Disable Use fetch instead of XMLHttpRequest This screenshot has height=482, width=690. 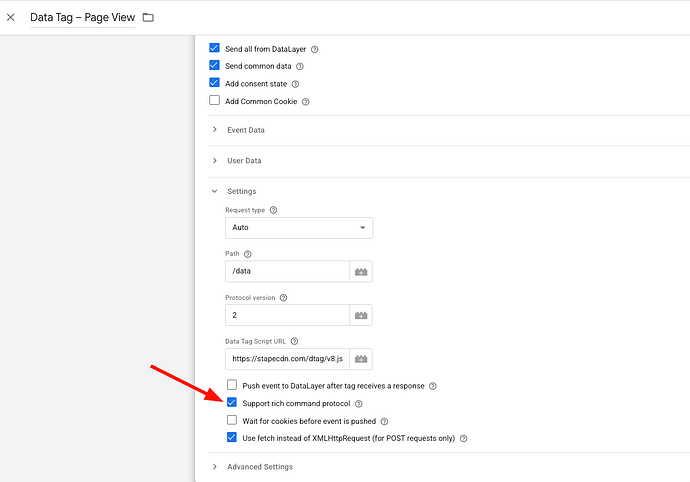[232, 438]
